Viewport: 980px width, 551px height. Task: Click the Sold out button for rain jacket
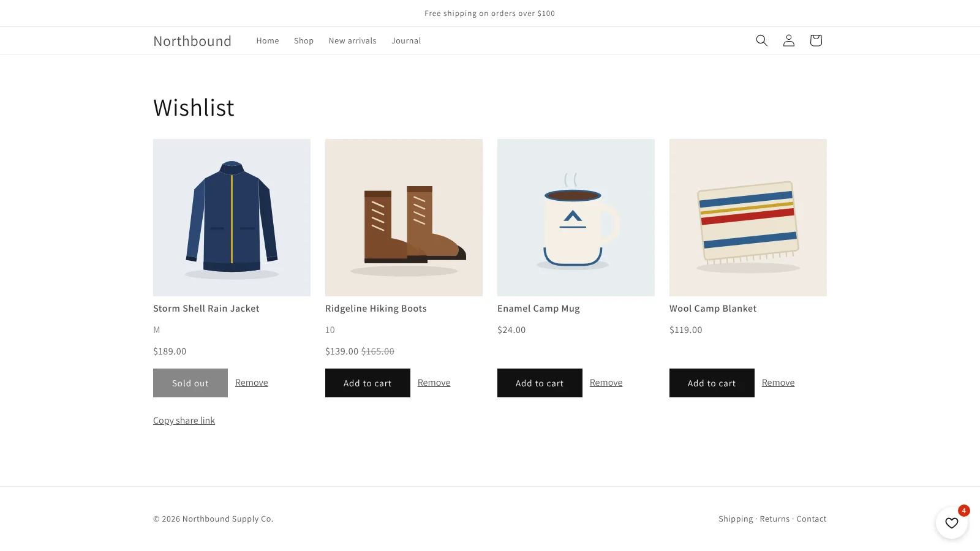(x=190, y=383)
